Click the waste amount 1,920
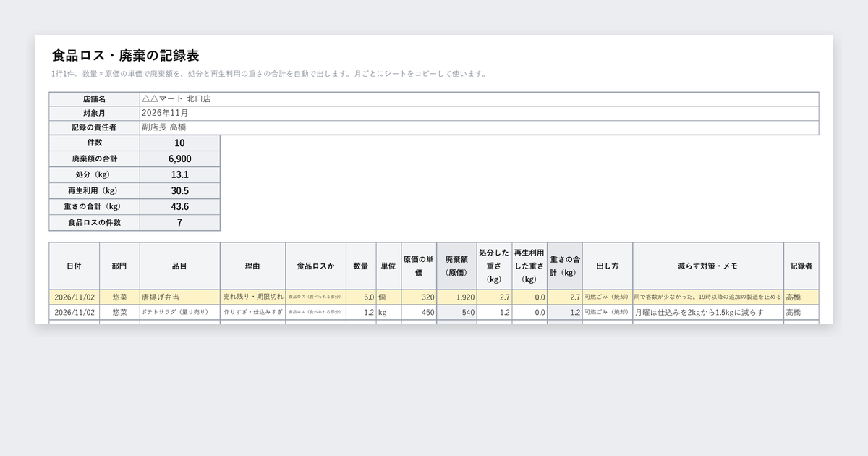Viewport: 868px width, 456px height. (456, 297)
